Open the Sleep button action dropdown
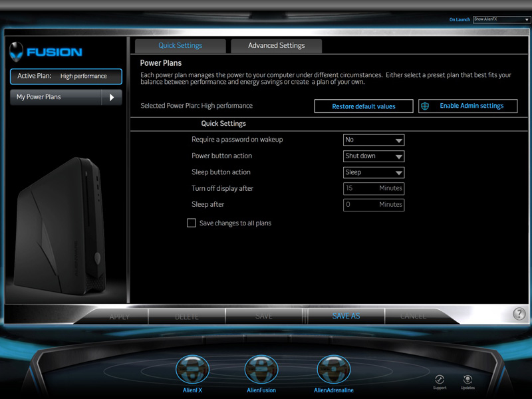This screenshot has width=532, height=399. tap(374, 172)
